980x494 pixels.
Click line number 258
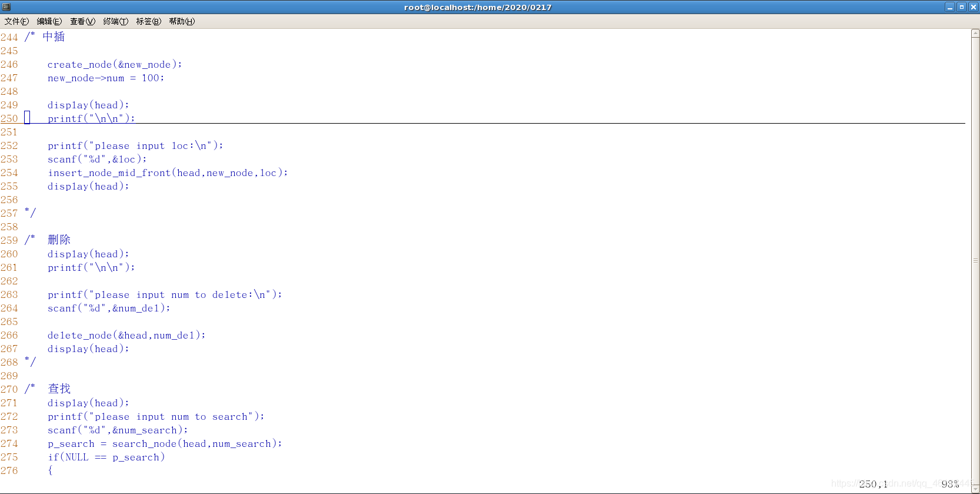click(x=9, y=227)
